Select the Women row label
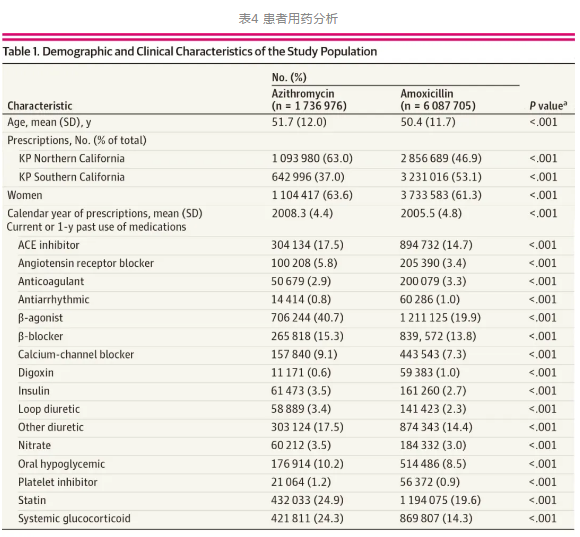580x537 pixels. (25, 195)
